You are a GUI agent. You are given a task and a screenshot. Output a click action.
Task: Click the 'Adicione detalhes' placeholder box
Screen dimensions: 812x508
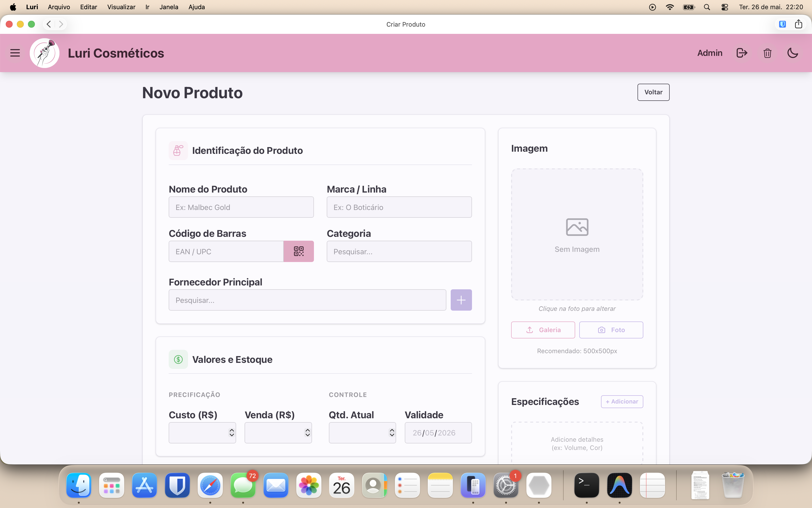point(577,443)
